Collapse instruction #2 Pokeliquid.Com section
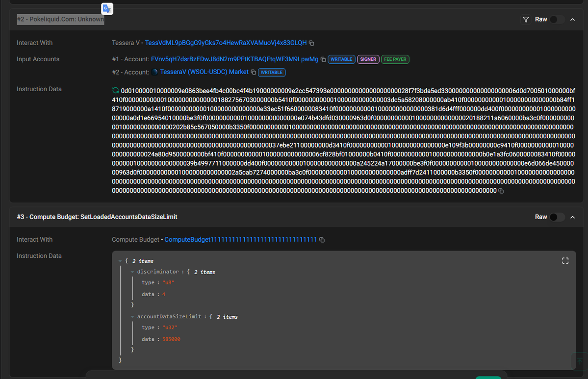 [x=573, y=20]
